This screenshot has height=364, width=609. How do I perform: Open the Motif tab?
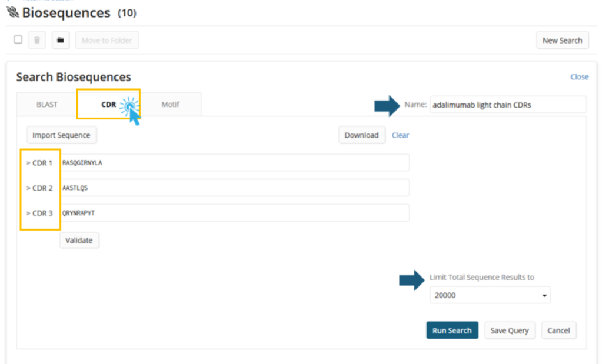[170, 104]
